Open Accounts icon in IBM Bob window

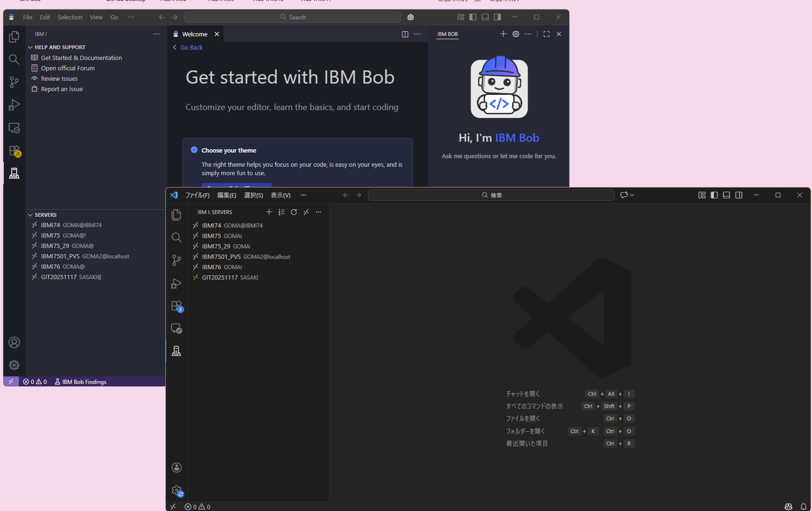click(14, 342)
